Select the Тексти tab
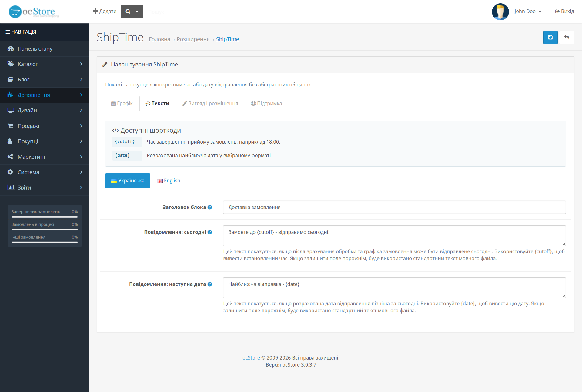The image size is (582, 392). (157, 104)
